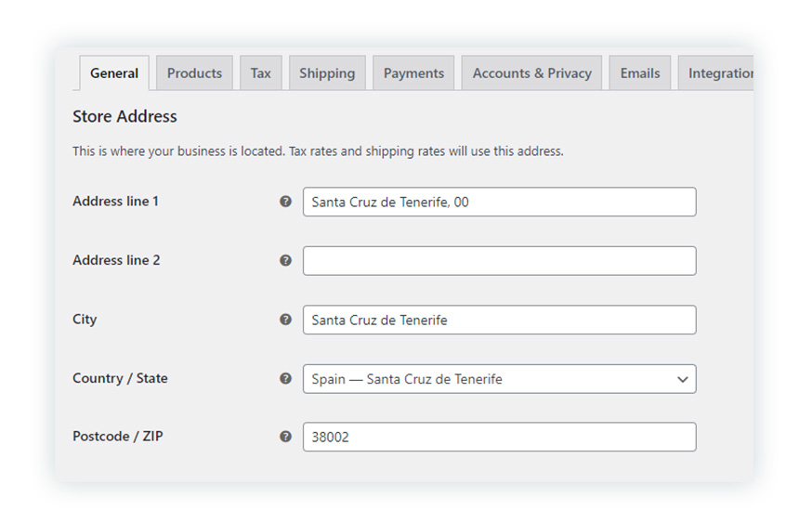Click help icon beside Address line 2
This screenshot has width=812, height=523.
[x=285, y=260]
